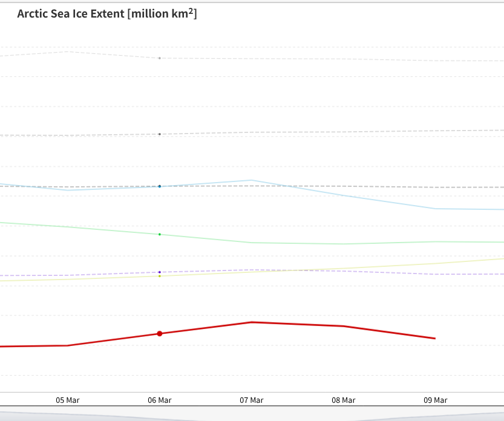
Task: Click the green line's vertex at 07 Mar
Action: pyautogui.click(x=252, y=243)
